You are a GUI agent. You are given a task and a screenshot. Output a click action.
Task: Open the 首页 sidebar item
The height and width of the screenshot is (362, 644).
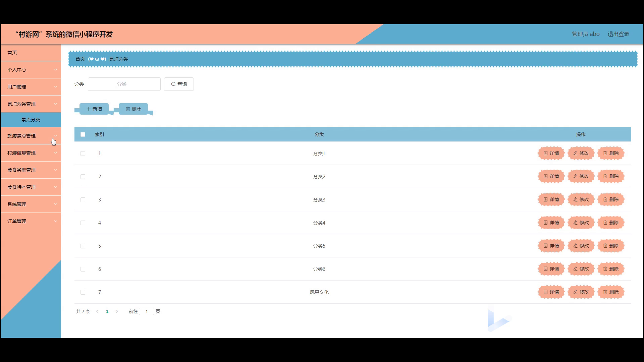[31, 53]
